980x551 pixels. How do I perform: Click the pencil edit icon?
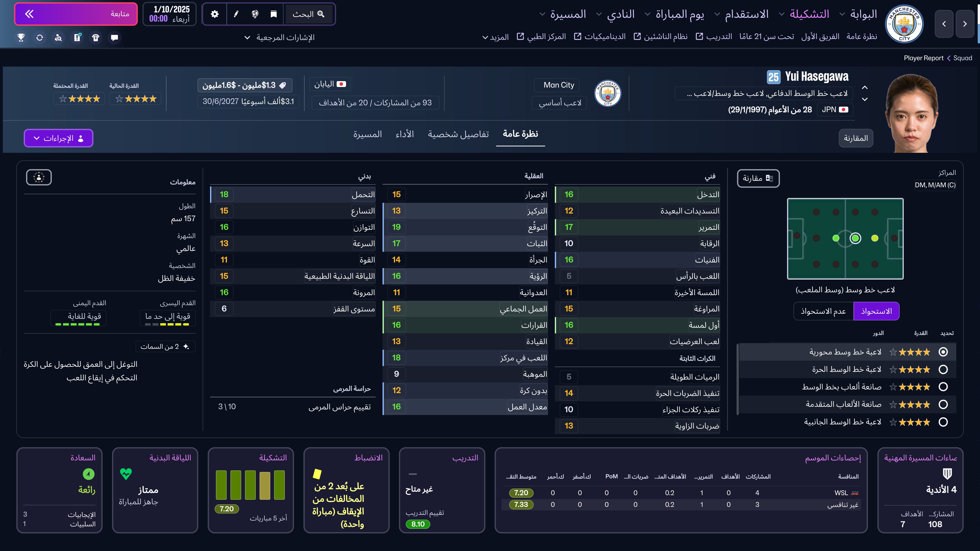pos(236,14)
